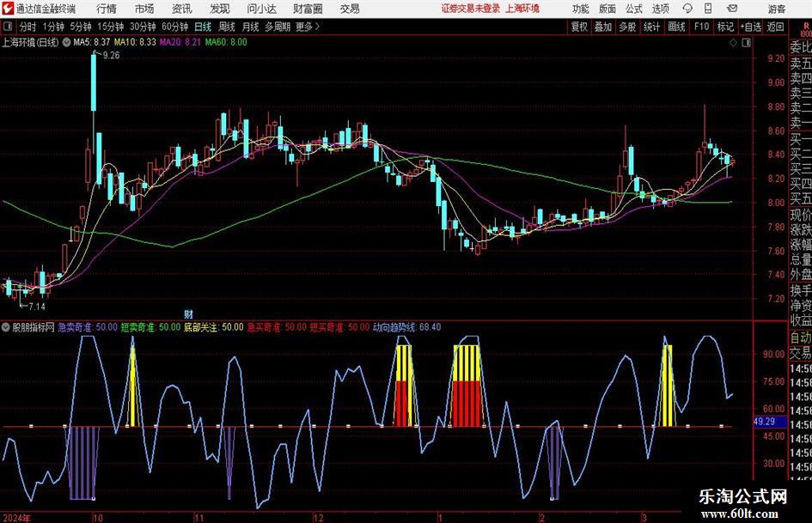Open the F10 company info

[x=701, y=27]
